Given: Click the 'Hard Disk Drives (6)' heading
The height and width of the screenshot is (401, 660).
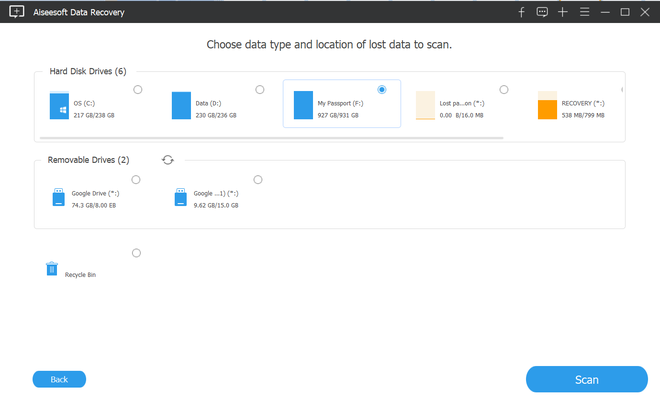Looking at the screenshot, I should coord(88,71).
